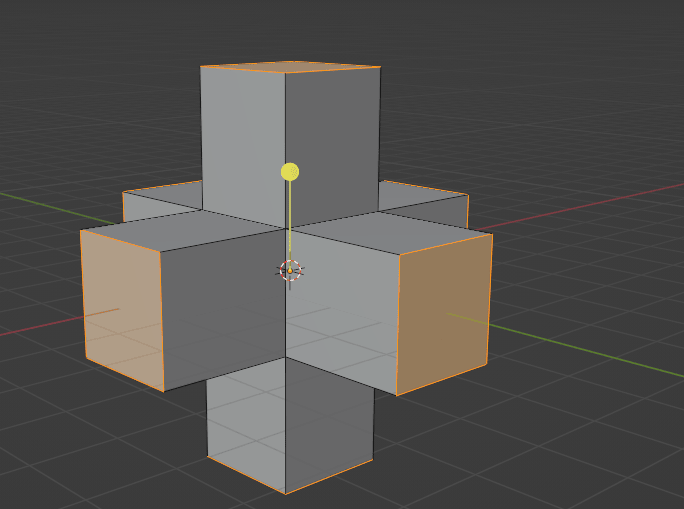The image size is (684, 509).
Task: Select the orange highlighted face on right arm
Action: [443, 312]
